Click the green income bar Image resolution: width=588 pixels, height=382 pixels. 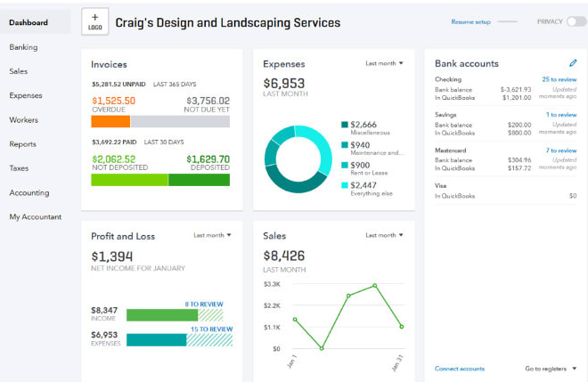coord(162,315)
